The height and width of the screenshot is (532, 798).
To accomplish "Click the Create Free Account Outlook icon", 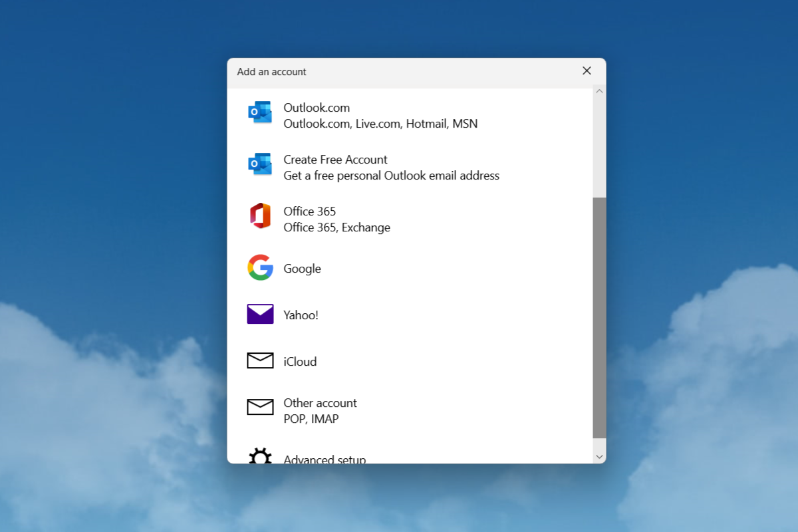I will 260,164.
